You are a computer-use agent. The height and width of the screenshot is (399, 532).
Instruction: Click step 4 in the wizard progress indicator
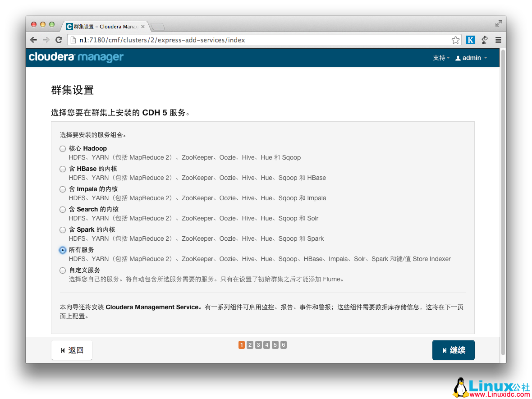266,344
